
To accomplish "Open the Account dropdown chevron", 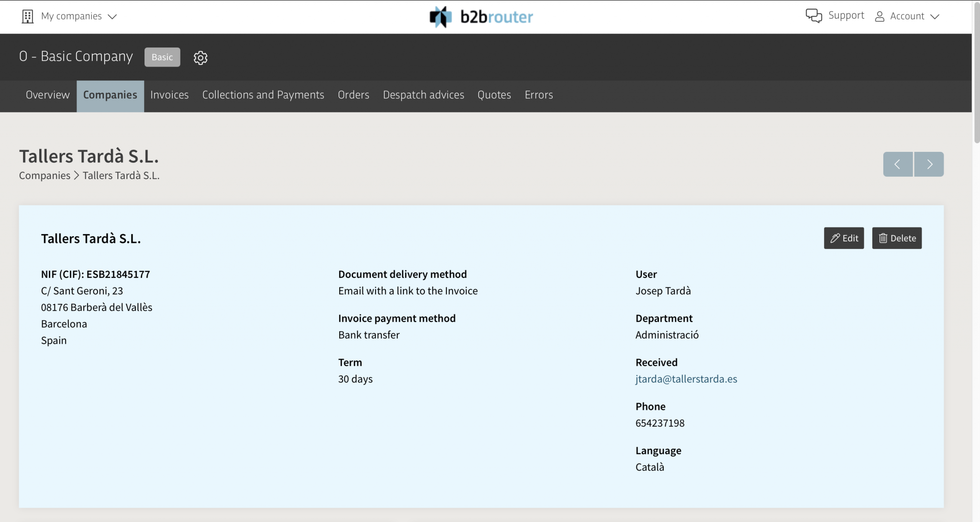I will point(935,17).
